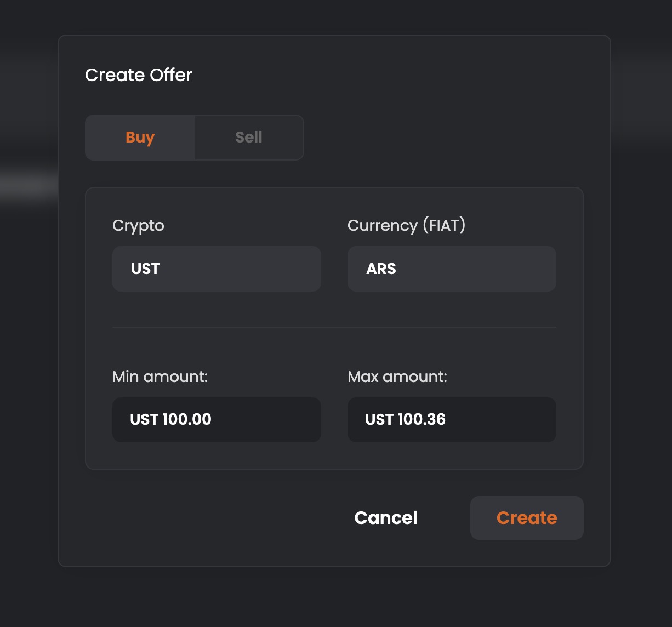
Task: Expand the UST crypto selector
Action: [217, 269]
